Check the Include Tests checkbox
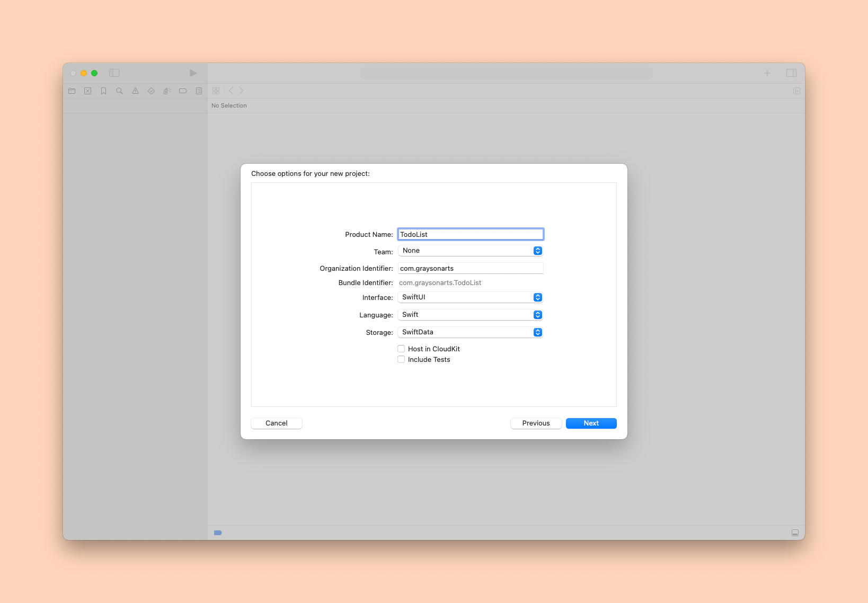 point(401,359)
